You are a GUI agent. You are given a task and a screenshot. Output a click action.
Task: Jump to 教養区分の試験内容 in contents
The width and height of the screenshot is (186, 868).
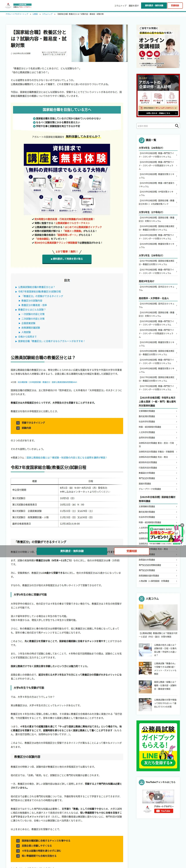[x=32, y=301]
